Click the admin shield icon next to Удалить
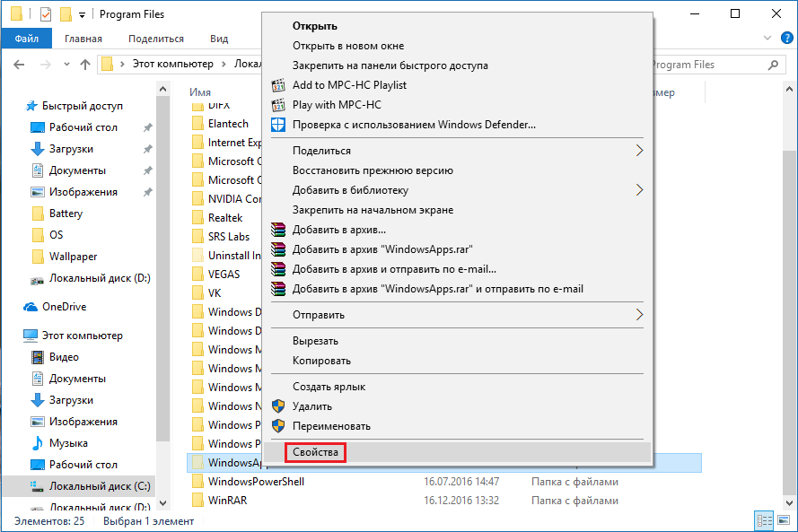This screenshot has width=798, height=532. pos(278,406)
